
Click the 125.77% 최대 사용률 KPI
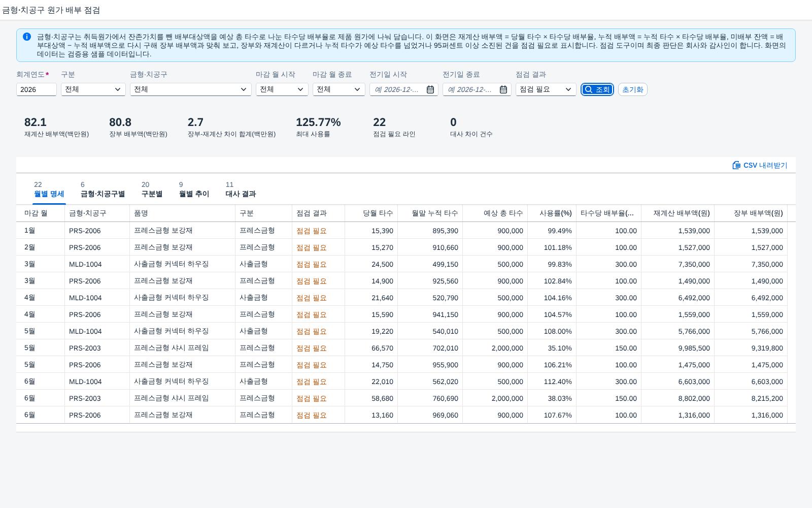(x=318, y=127)
